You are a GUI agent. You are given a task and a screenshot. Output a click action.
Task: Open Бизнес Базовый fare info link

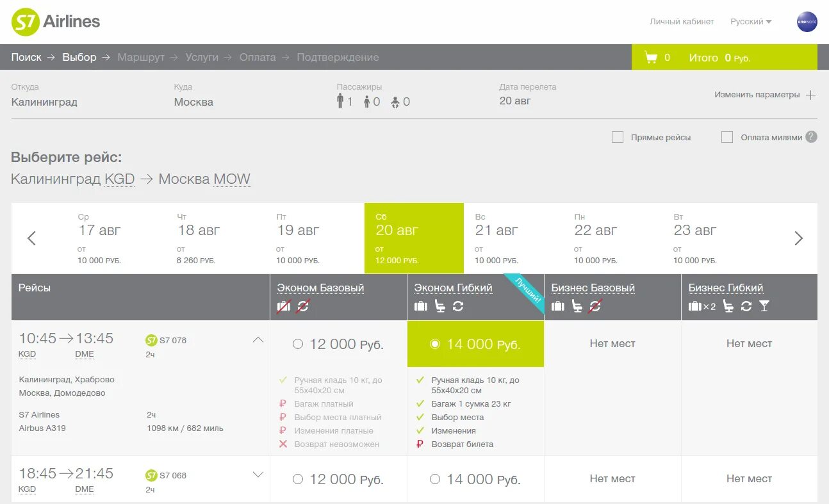tap(593, 288)
